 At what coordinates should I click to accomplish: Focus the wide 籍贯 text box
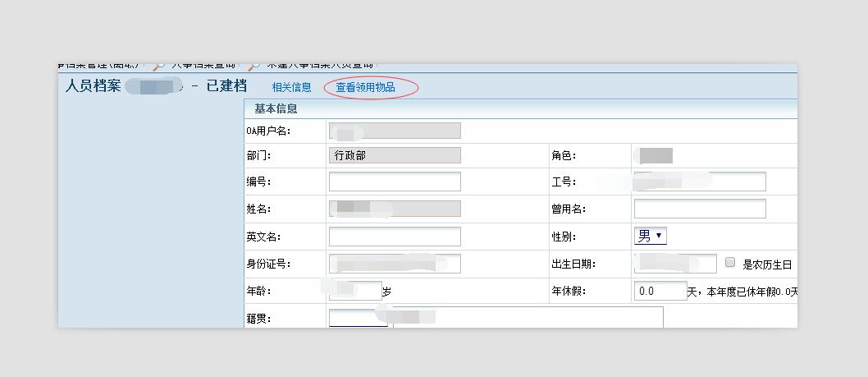528,317
